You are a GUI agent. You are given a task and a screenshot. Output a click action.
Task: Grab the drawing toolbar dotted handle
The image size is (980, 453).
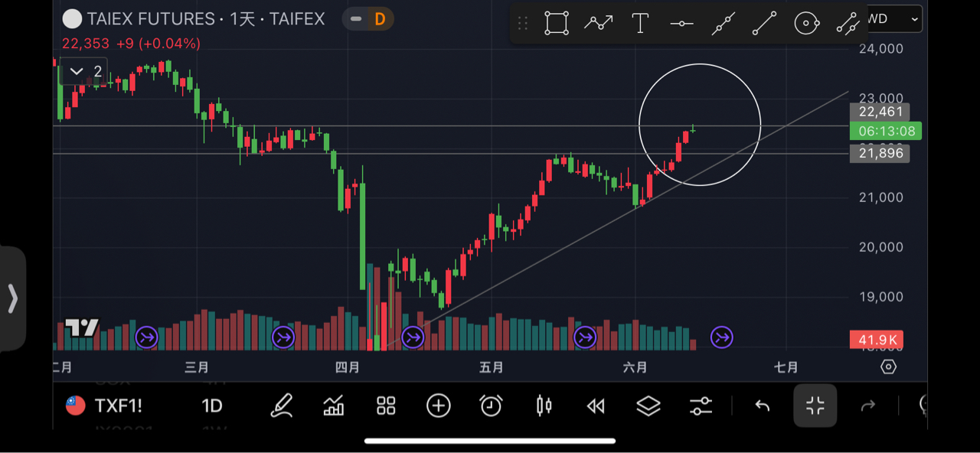pyautogui.click(x=523, y=23)
